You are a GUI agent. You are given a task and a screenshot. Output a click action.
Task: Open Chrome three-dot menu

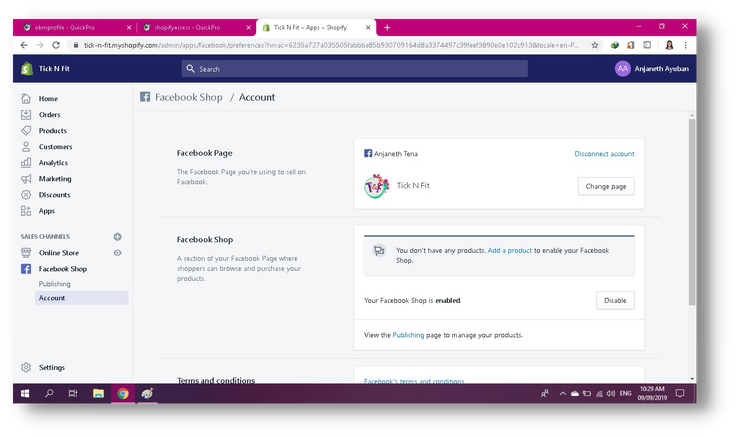pos(685,45)
